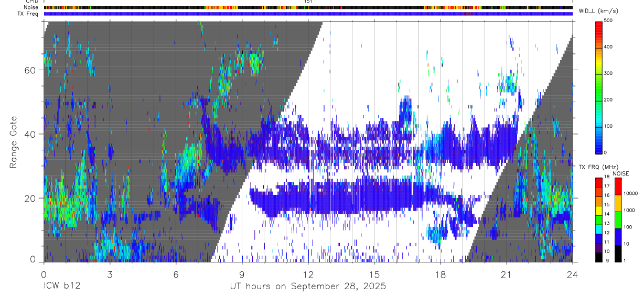Click x-axis tick label '18'

pos(440,275)
